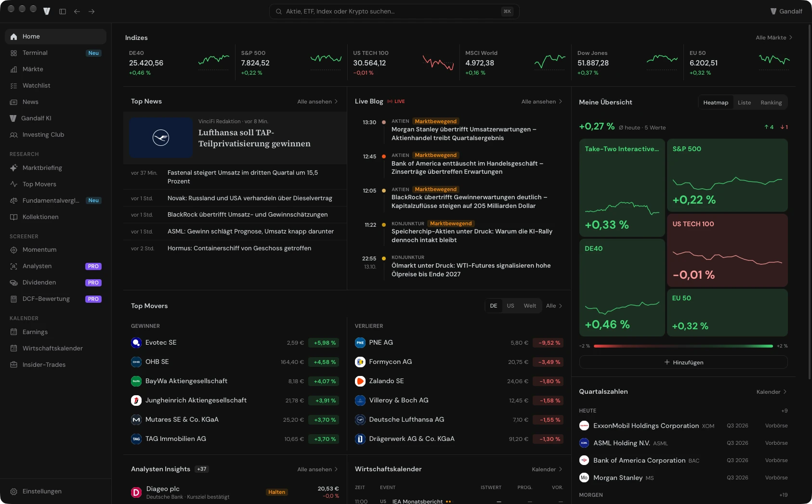
Task: Open the Fastenal Umsatz news item
Action: (x=235, y=177)
